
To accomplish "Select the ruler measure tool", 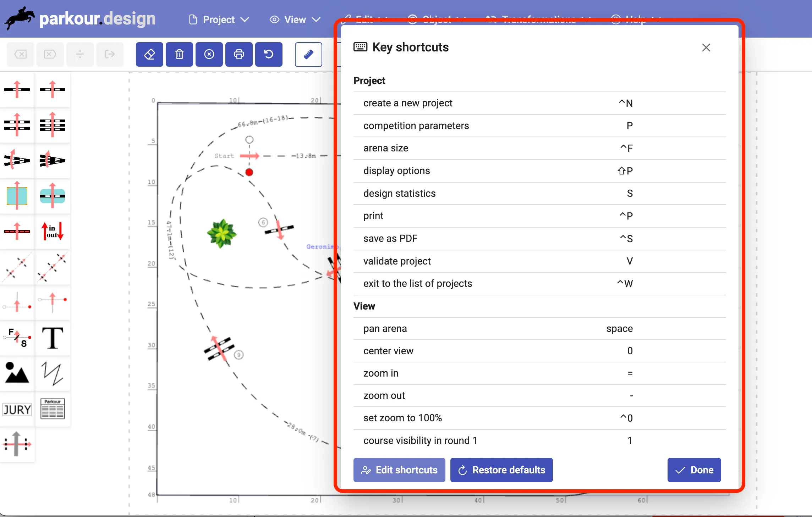I will point(308,55).
